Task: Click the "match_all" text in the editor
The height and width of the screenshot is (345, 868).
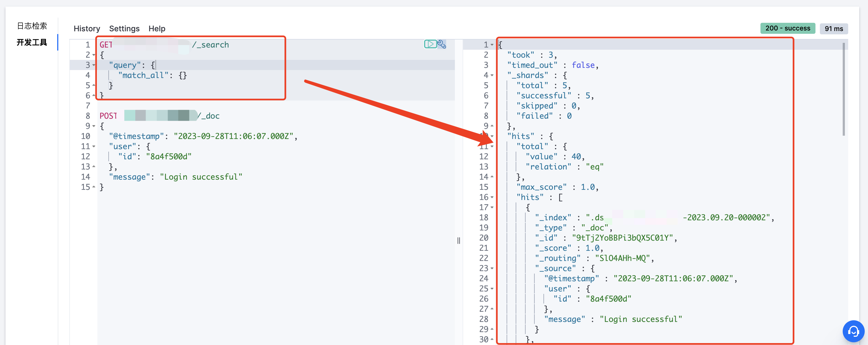Action: coord(144,75)
